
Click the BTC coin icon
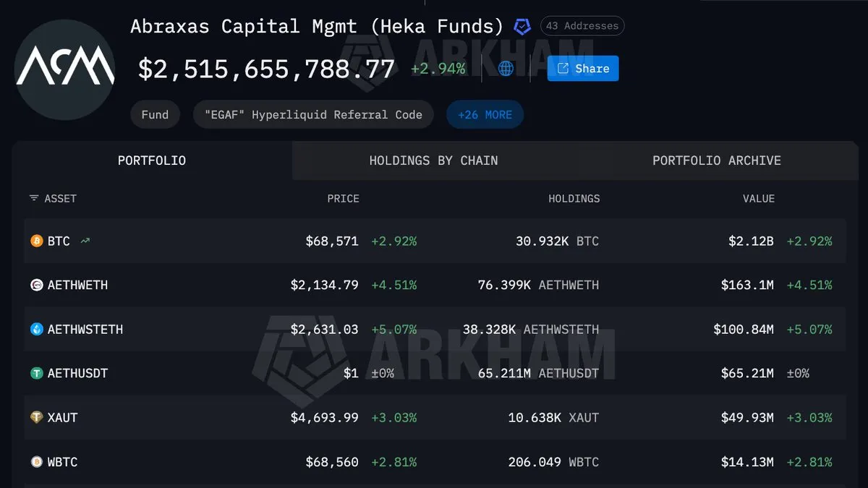point(37,241)
